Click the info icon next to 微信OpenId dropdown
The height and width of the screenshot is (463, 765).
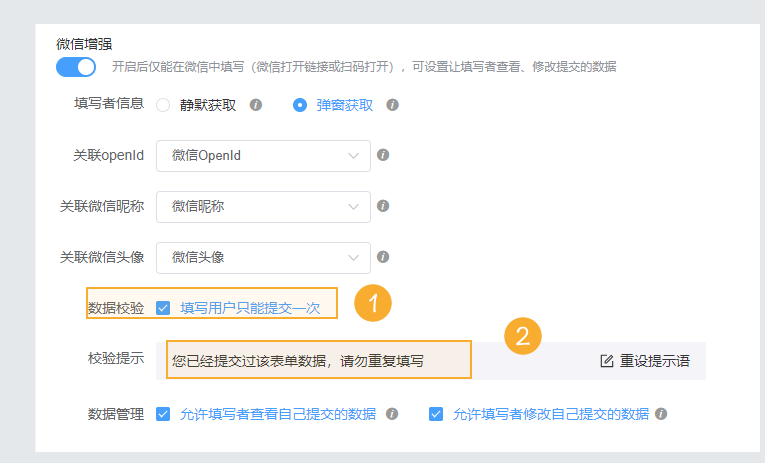tap(383, 155)
